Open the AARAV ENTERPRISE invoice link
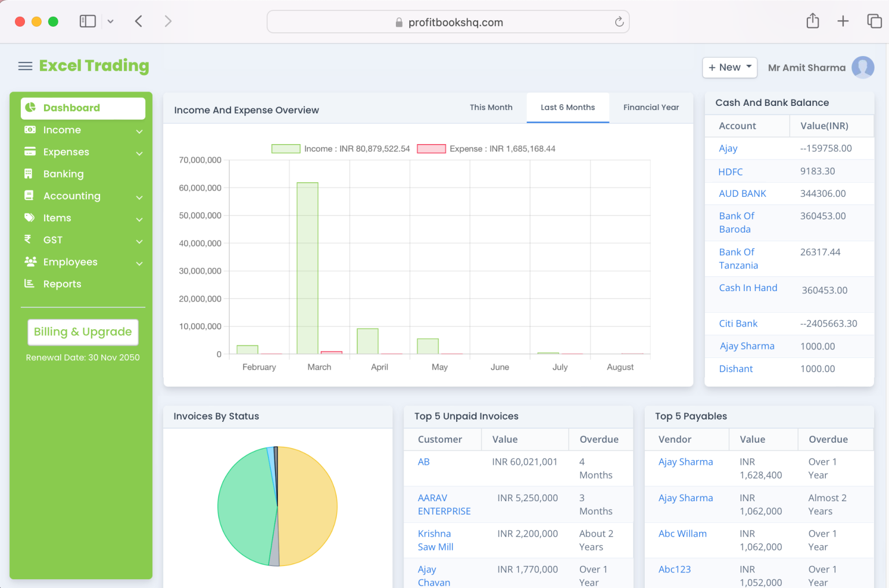This screenshot has width=889, height=588. [444, 504]
